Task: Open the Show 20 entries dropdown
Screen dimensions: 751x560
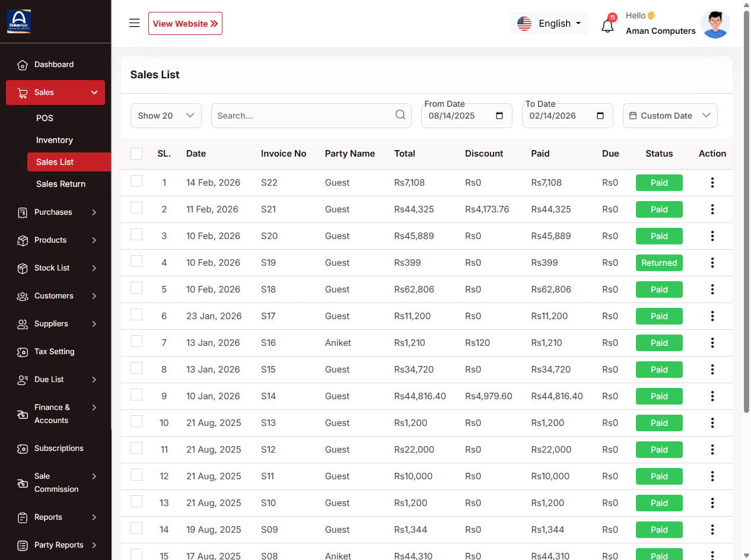Action: (166, 116)
